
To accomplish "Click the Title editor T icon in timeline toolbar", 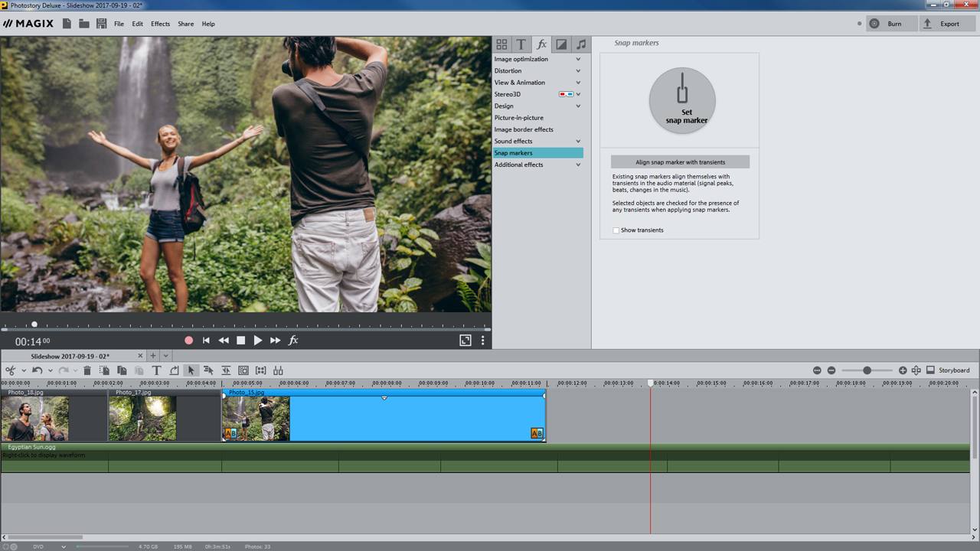I will click(x=156, y=370).
